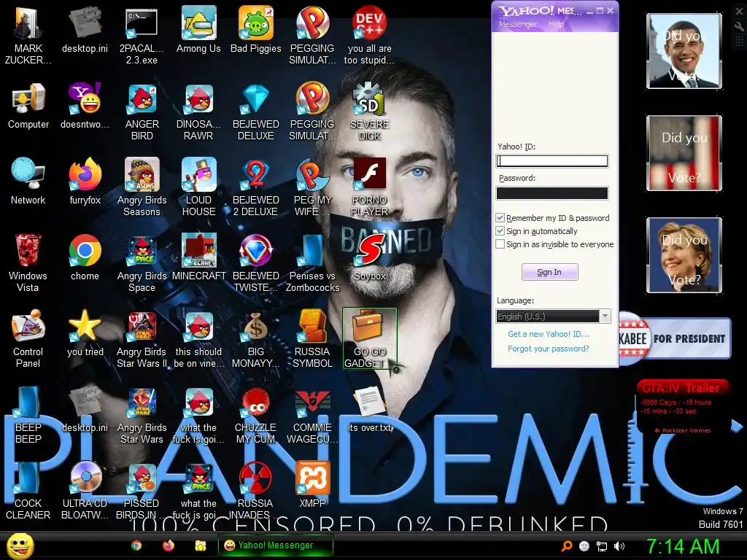The height and width of the screenshot is (560, 747).
Task: Open the sidebar gadget wrench settings icon
Action: pyautogui.click(x=739, y=27)
